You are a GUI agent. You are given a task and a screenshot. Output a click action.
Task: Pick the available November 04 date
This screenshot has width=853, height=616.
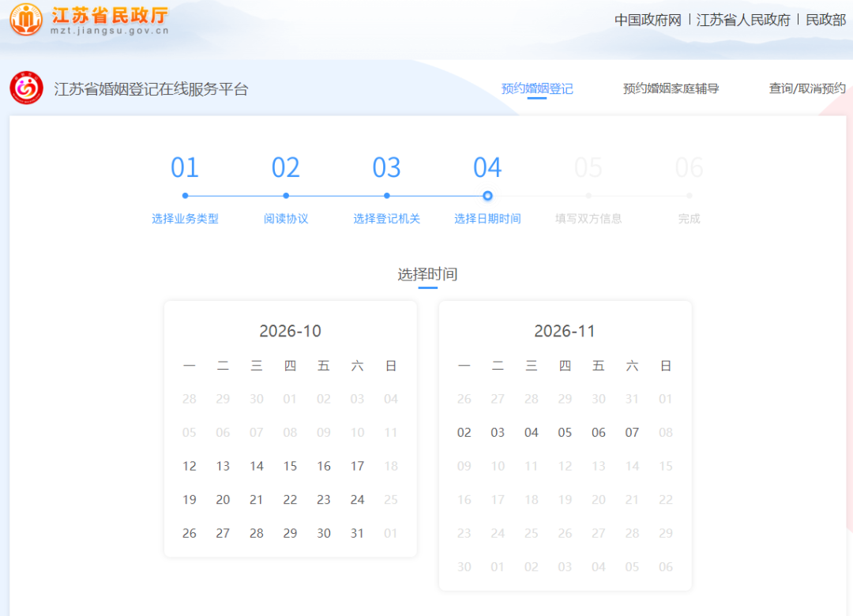pyautogui.click(x=532, y=433)
